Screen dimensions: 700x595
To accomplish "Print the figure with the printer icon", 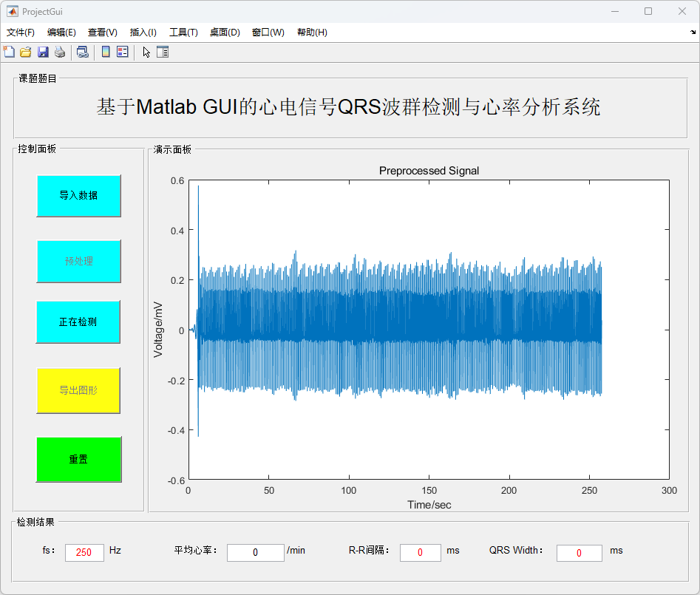I will pyautogui.click(x=60, y=52).
